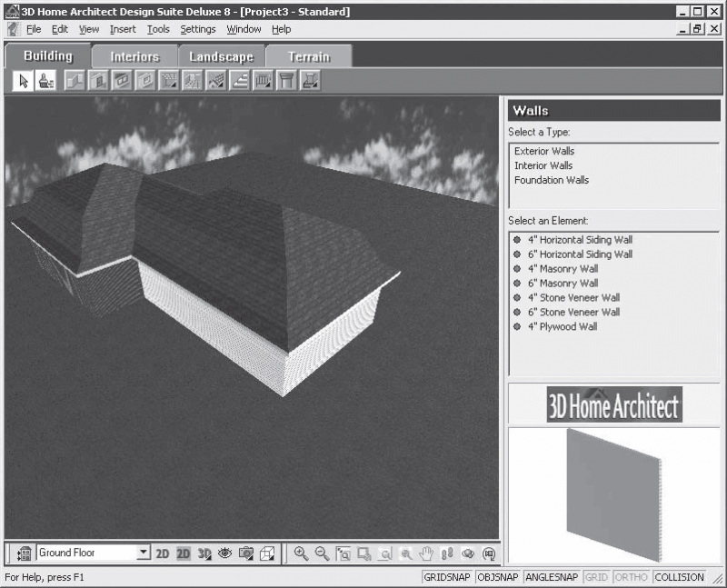Click the wall preview thumbnail

(x=614, y=494)
